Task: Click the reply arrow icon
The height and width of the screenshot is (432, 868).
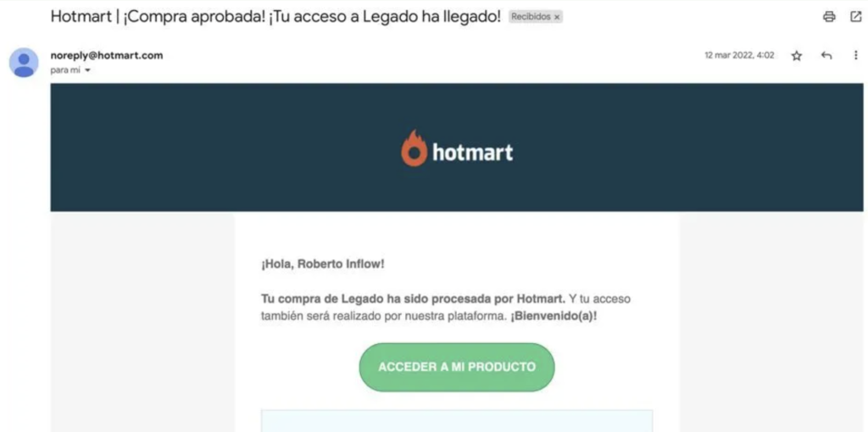Action: (x=826, y=55)
